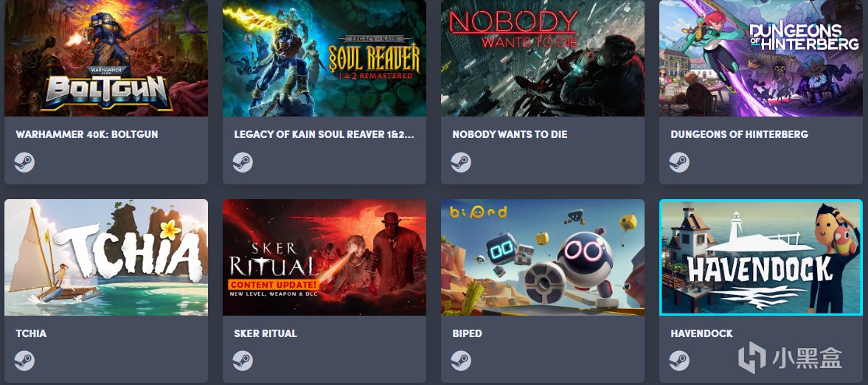Click the HAVENDOCK title text
This screenshot has width=868, height=385.
coord(701,333)
